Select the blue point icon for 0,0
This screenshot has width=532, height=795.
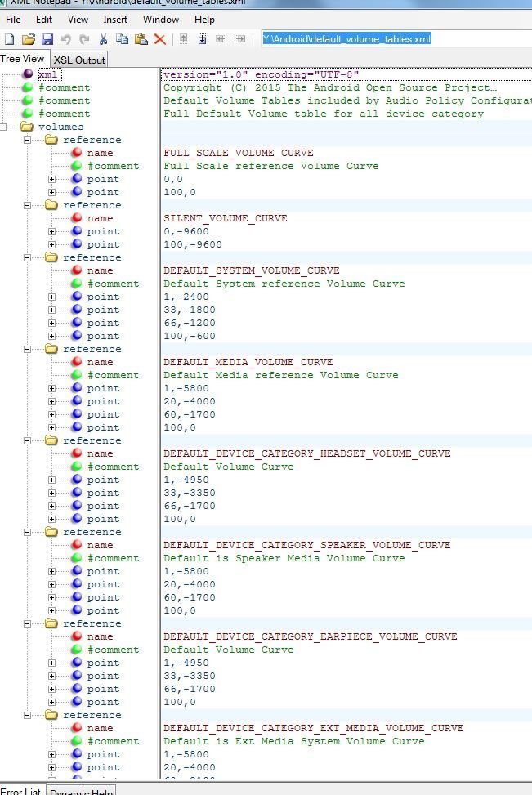pos(77,178)
